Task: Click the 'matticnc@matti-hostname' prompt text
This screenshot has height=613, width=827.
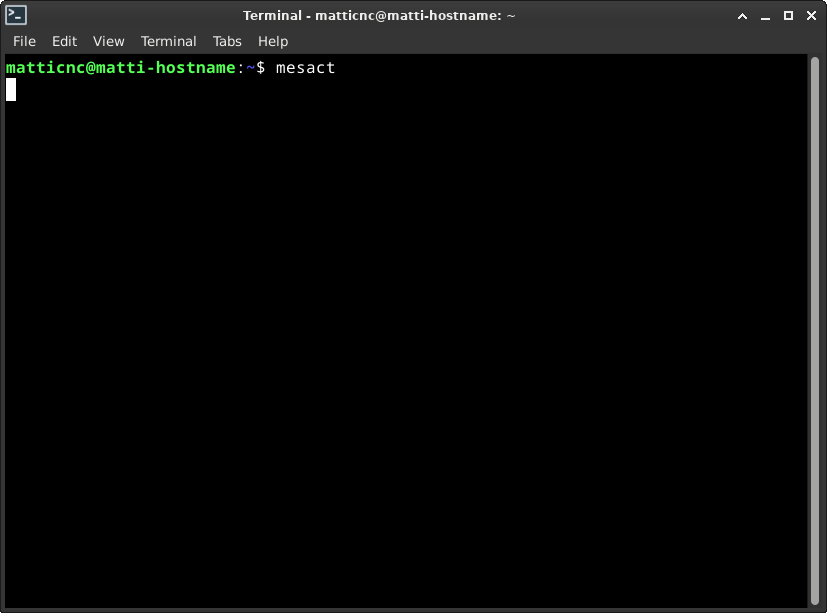Action: click(120, 68)
